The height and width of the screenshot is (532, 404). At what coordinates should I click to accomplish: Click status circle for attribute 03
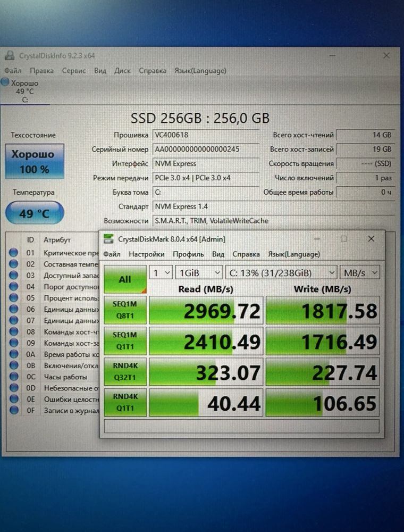coord(14,275)
